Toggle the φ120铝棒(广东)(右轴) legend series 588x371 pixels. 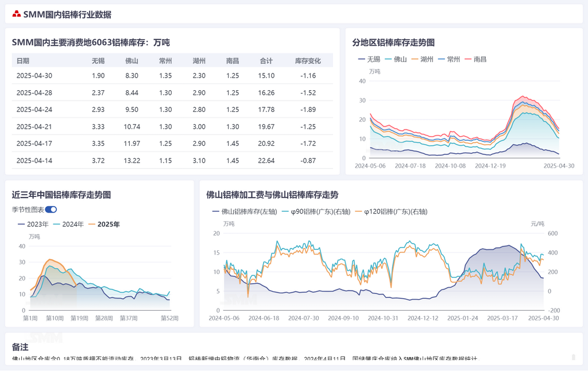pos(392,211)
